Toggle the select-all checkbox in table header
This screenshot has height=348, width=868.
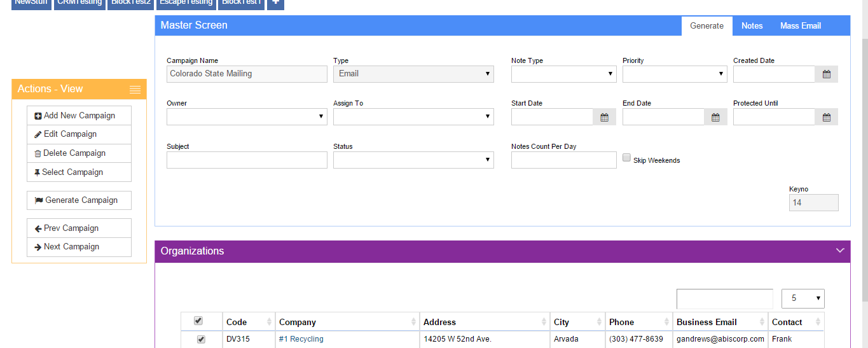point(198,321)
